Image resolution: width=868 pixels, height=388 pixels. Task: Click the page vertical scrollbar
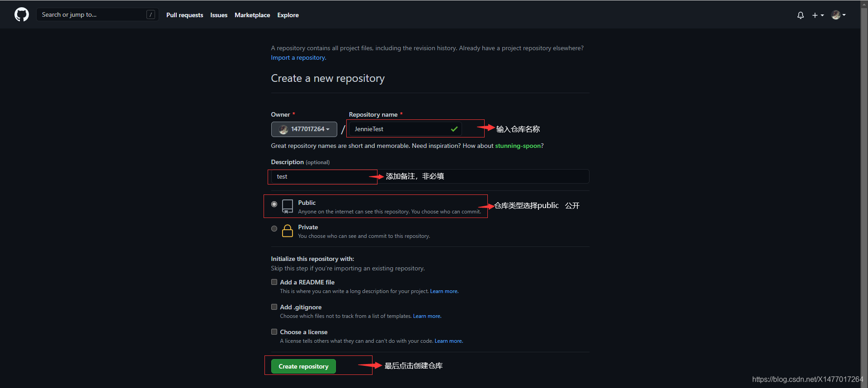click(x=864, y=194)
